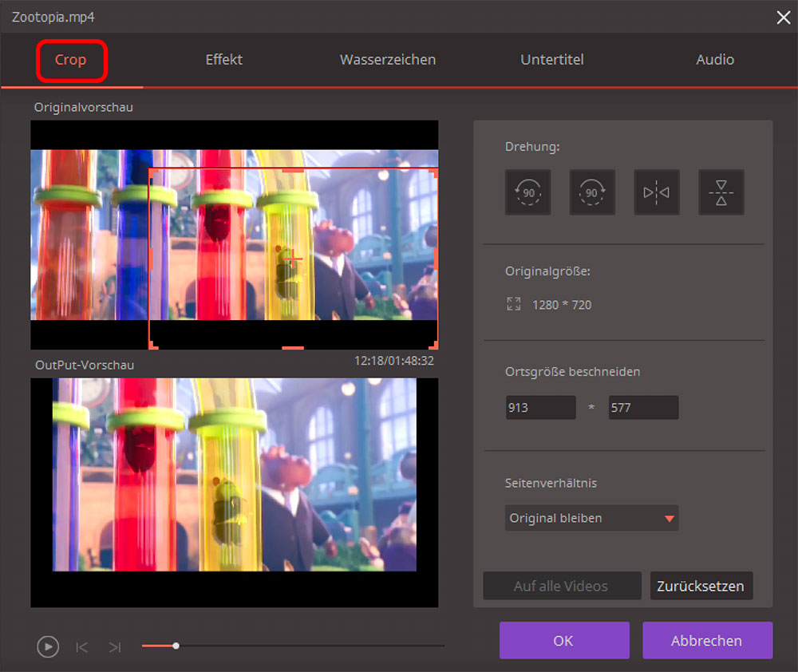The width and height of the screenshot is (798, 672).
Task: Click the bottom-middle crop edge handle
Action: pyautogui.click(x=293, y=348)
